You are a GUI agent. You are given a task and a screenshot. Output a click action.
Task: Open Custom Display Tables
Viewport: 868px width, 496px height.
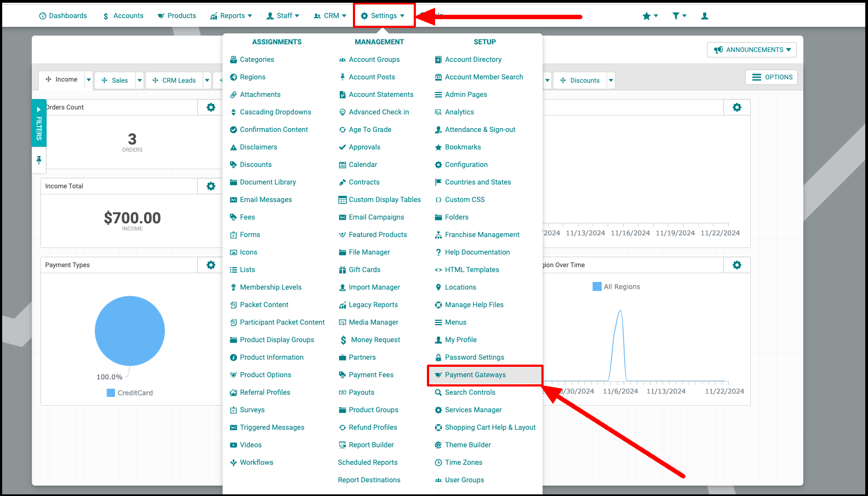[380, 200]
